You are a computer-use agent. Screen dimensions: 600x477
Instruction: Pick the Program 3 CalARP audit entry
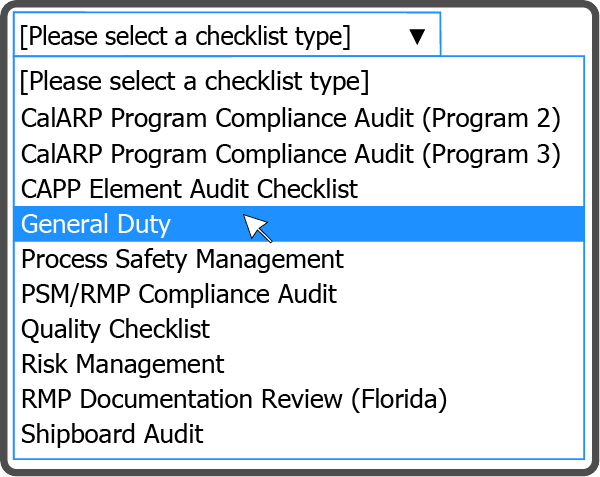tap(299, 153)
